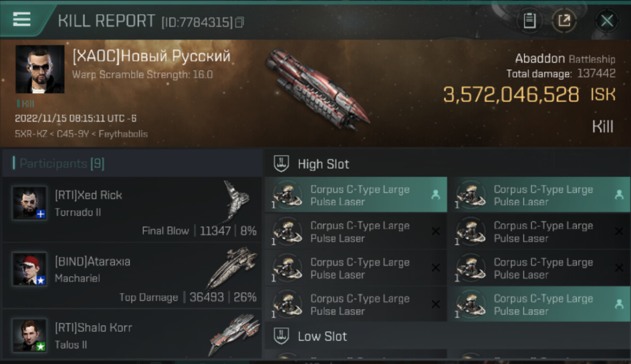Open Xed Rick's pilot portrait
The height and width of the screenshot is (364, 631).
tap(30, 203)
